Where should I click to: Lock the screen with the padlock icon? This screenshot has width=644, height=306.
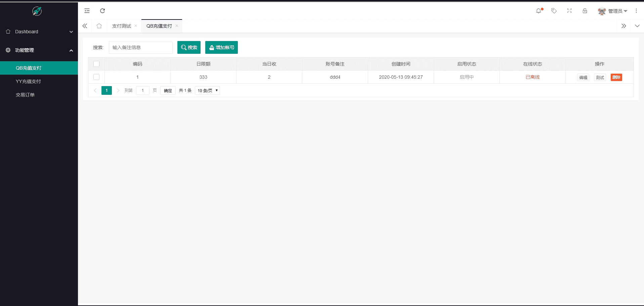pos(585,11)
